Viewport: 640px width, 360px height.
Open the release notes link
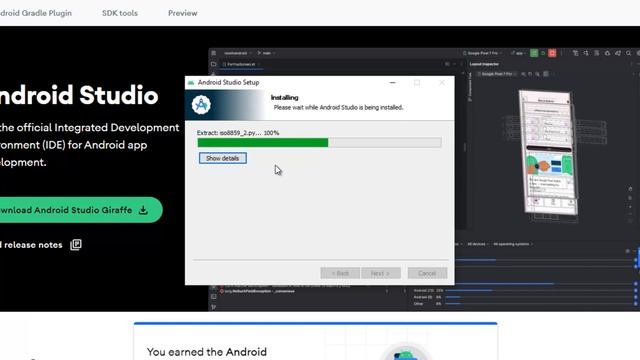click(31, 245)
